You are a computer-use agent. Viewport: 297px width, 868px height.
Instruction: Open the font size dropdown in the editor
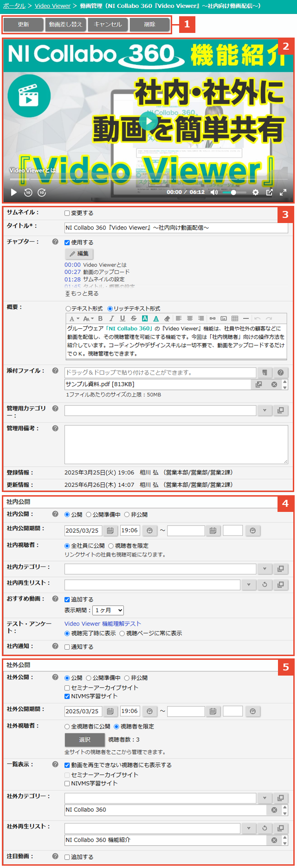tap(88, 319)
